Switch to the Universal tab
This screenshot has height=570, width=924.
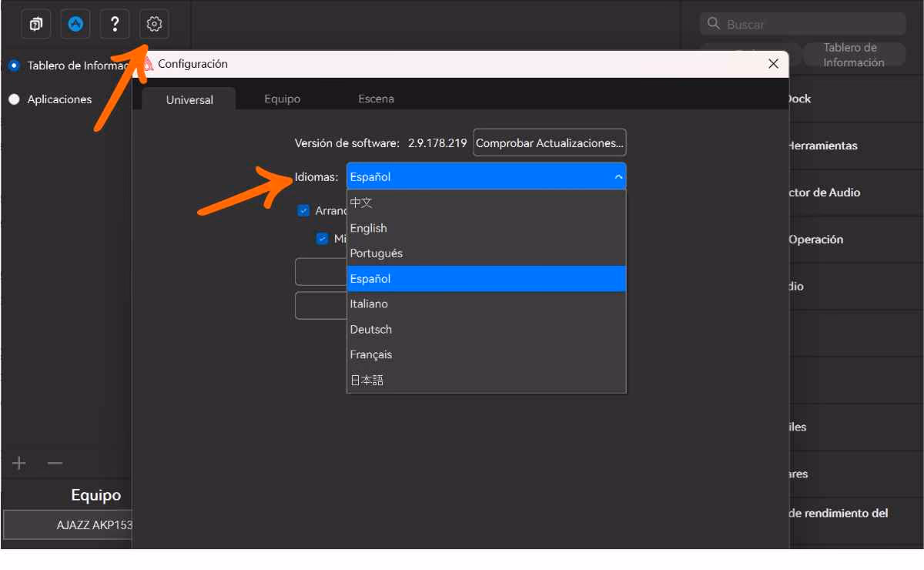click(x=189, y=99)
